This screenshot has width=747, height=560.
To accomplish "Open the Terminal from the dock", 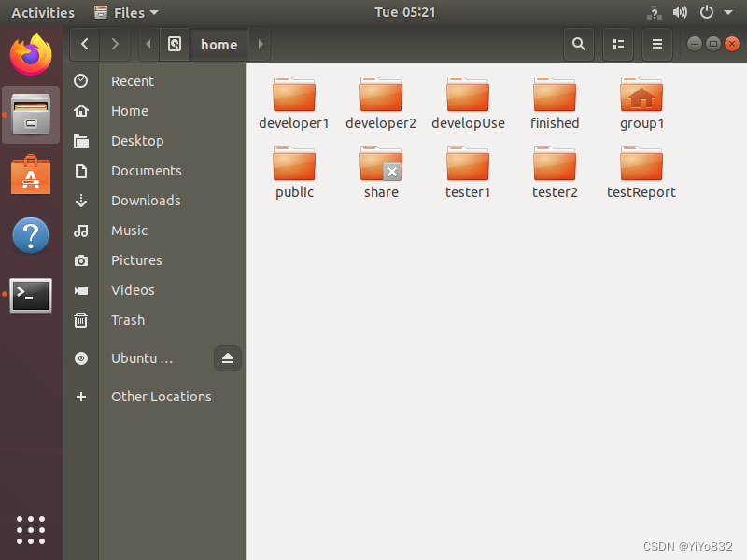I will pos(31,295).
